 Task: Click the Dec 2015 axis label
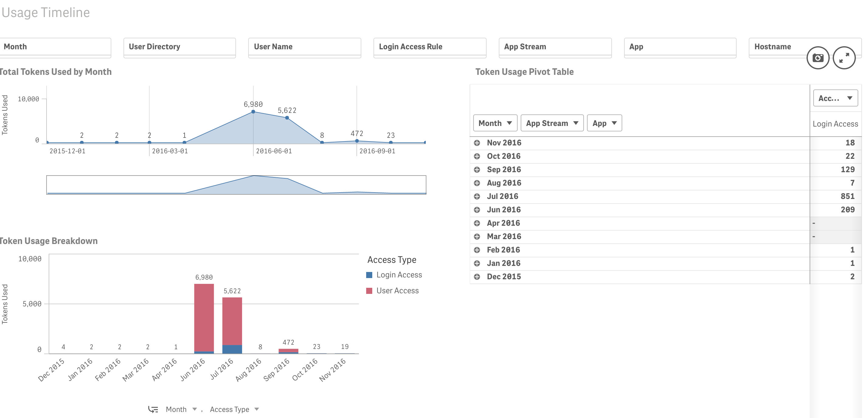click(x=51, y=370)
